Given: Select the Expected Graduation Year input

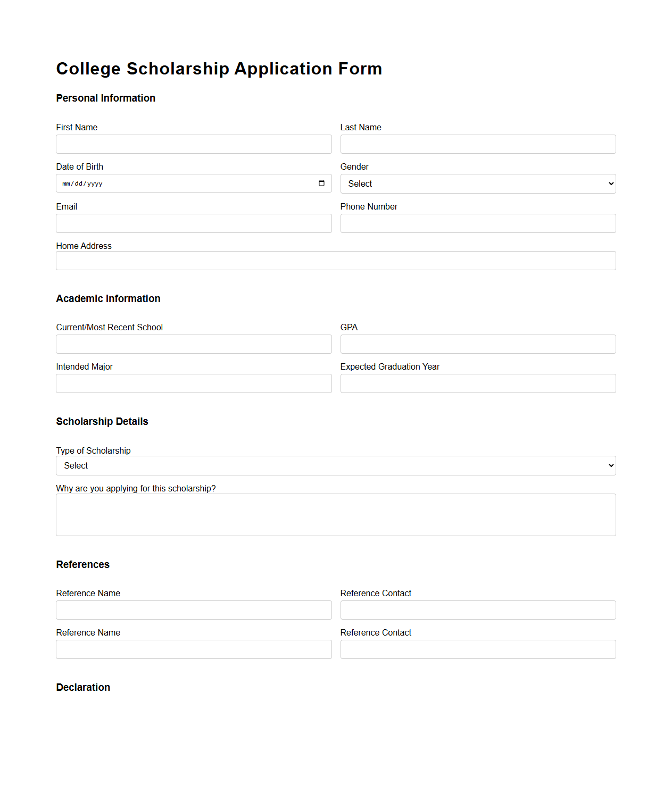Looking at the screenshot, I should tap(477, 383).
